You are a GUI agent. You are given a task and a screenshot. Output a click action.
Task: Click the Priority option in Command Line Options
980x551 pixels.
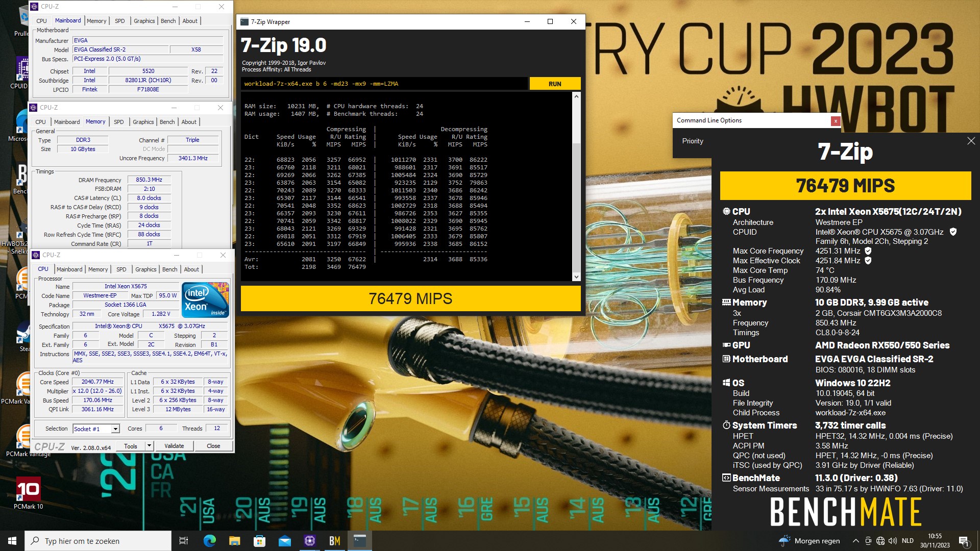point(693,141)
